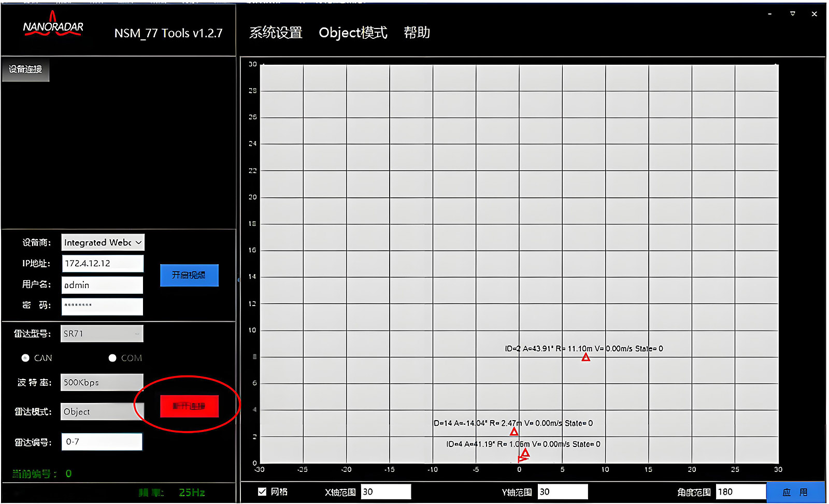Open the 系统设置 menu
This screenshot has width=829, height=504.
point(276,33)
